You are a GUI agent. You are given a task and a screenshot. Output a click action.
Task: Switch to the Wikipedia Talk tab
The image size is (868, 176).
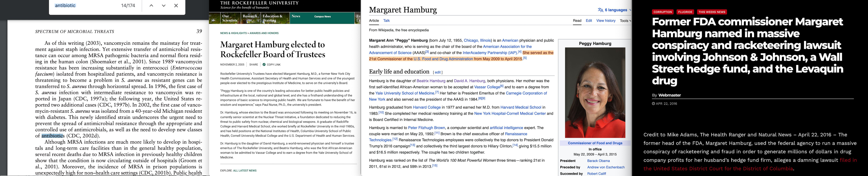point(386,21)
